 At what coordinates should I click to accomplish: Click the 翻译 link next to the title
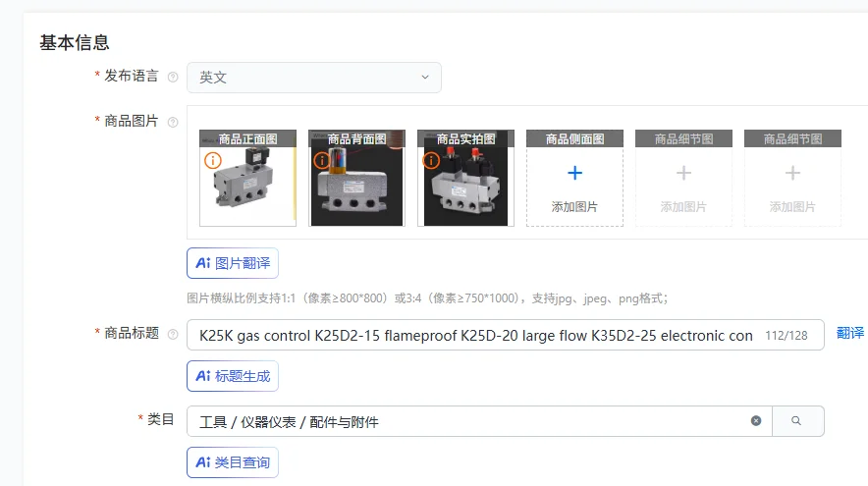click(x=849, y=333)
